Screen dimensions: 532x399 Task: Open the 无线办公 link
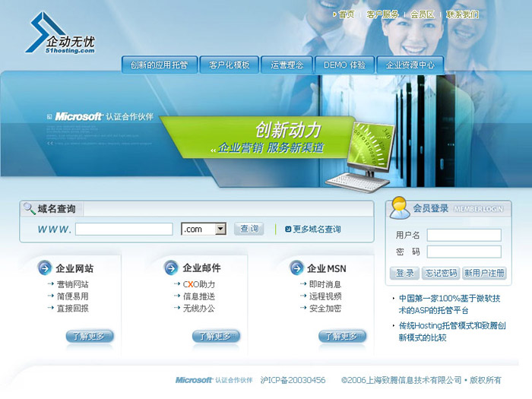coord(199,309)
